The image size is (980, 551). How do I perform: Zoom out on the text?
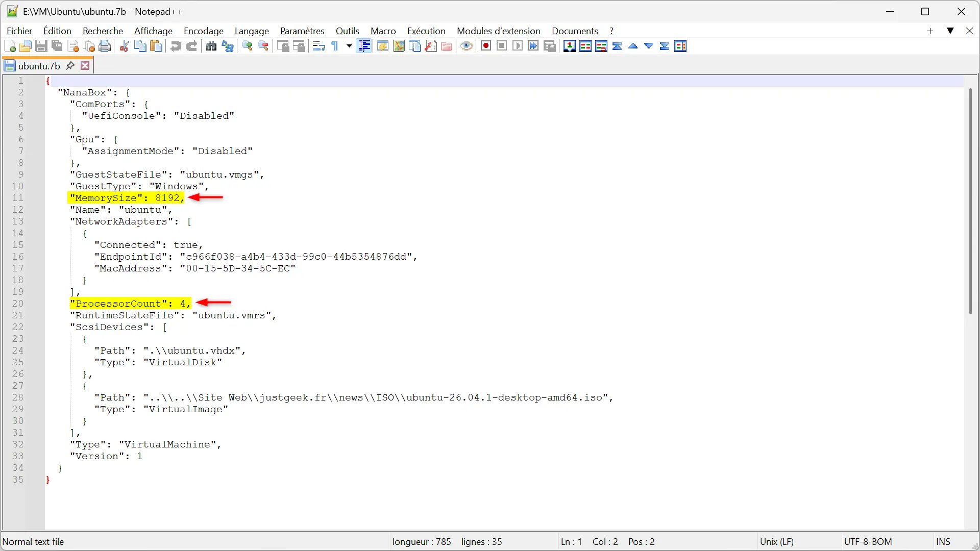[x=263, y=46]
